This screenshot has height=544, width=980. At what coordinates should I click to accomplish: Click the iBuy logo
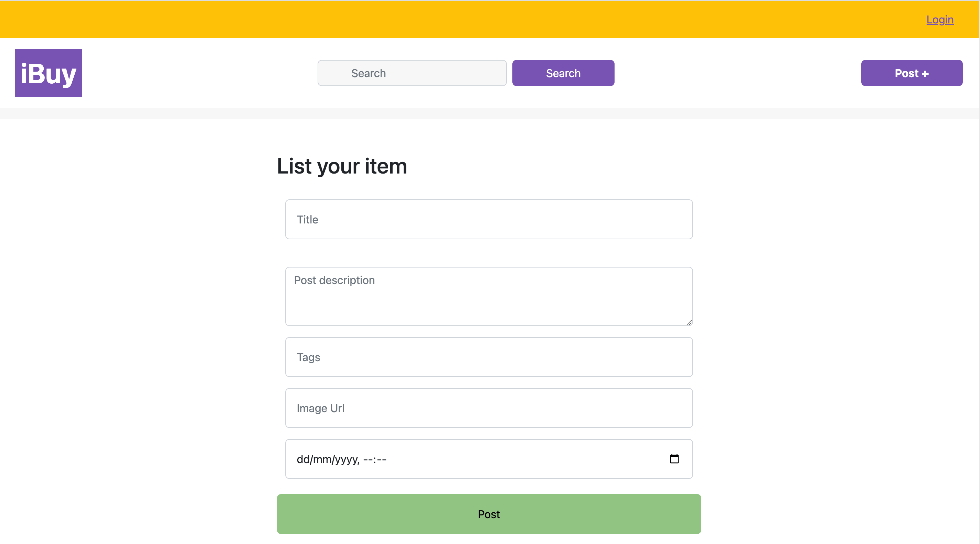pyautogui.click(x=48, y=73)
